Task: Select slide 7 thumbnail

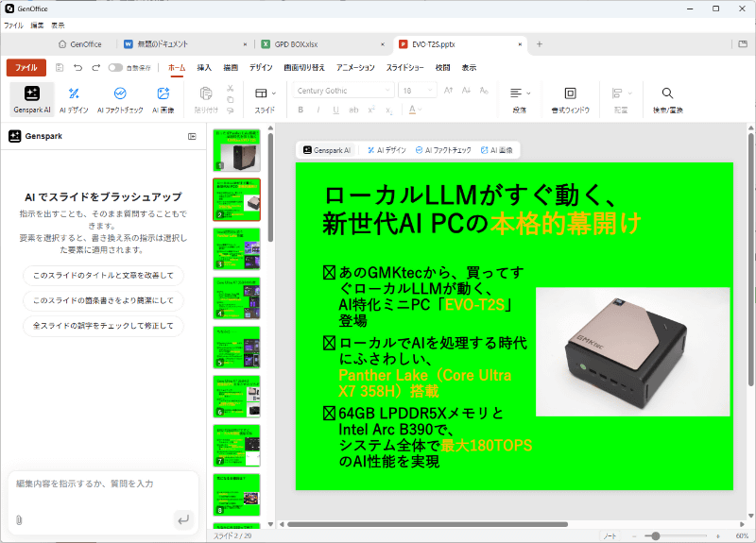Action: [236, 445]
